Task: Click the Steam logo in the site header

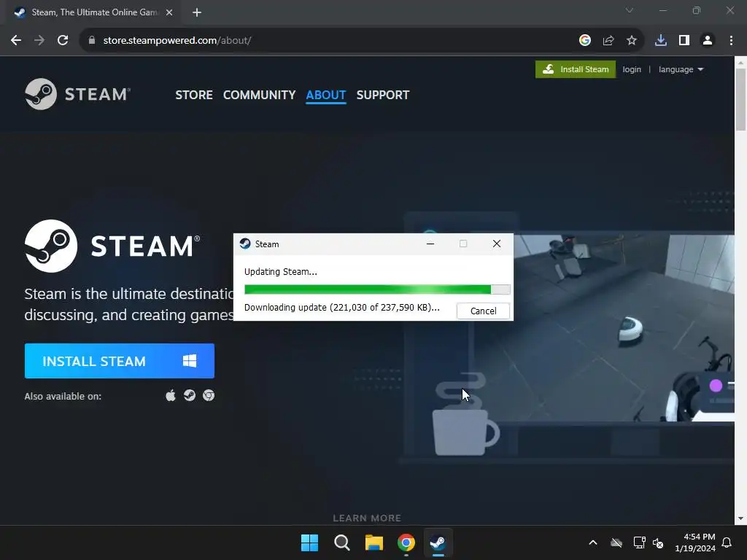Action: click(x=77, y=94)
